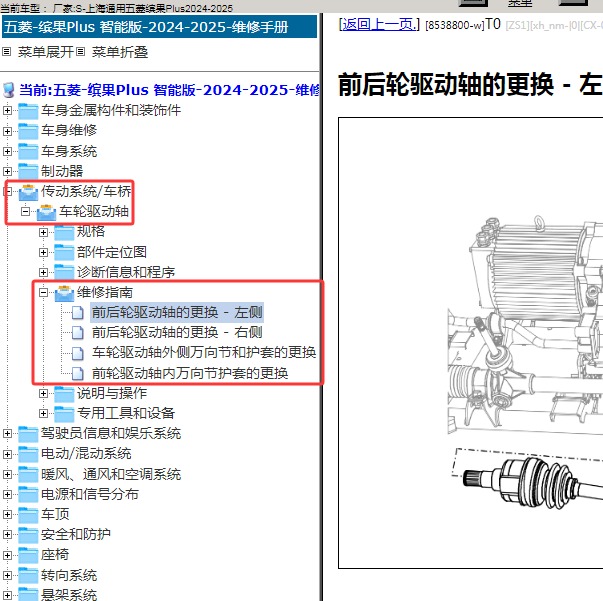Click the open folder icon for 车轮驱动轴
This screenshot has height=601, width=603.
pyautogui.click(x=46, y=212)
